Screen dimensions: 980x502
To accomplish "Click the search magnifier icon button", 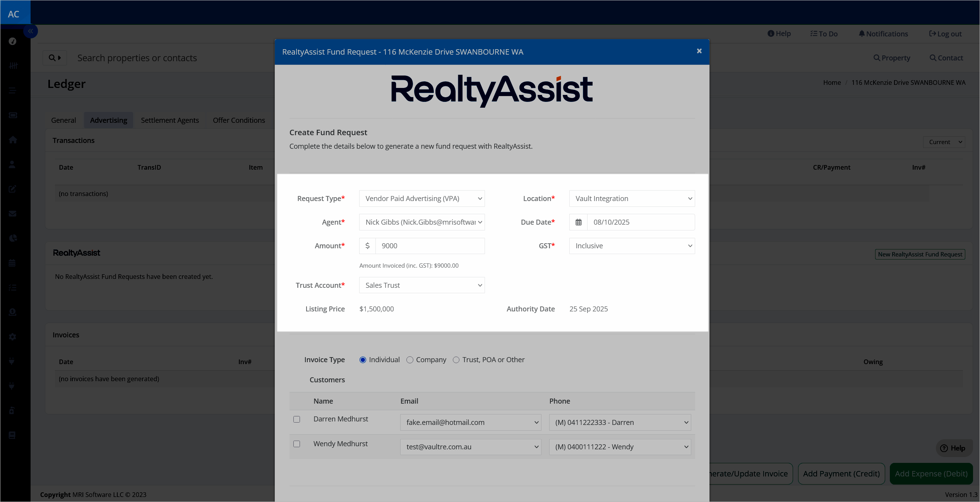I will tap(55, 58).
